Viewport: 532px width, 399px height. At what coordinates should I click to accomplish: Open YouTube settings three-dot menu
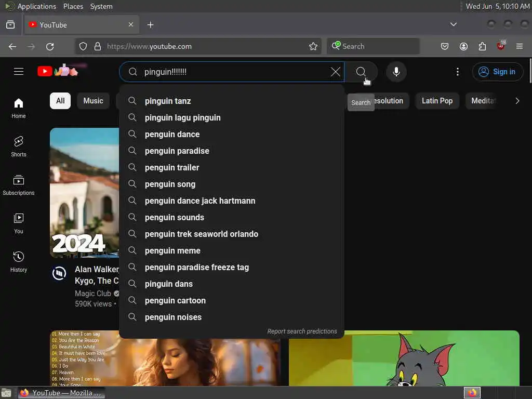tap(457, 72)
